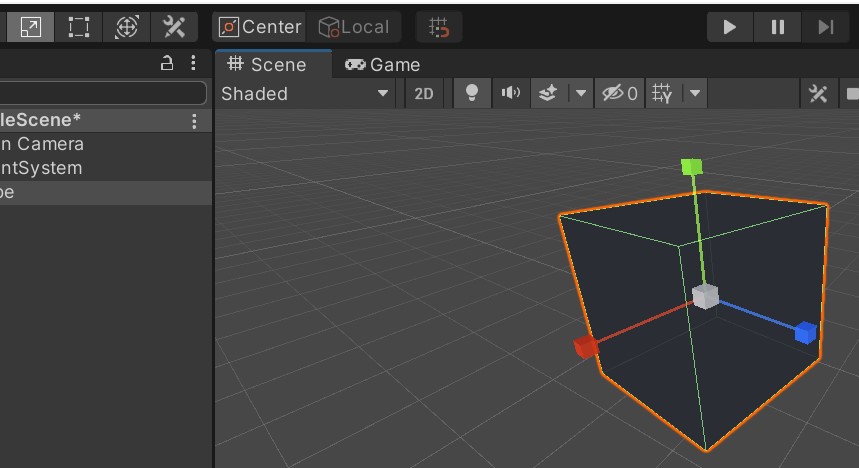Open the grid settings dropdown arrow
This screenshot has height=468, width=859.
click(x=695, y=93)
